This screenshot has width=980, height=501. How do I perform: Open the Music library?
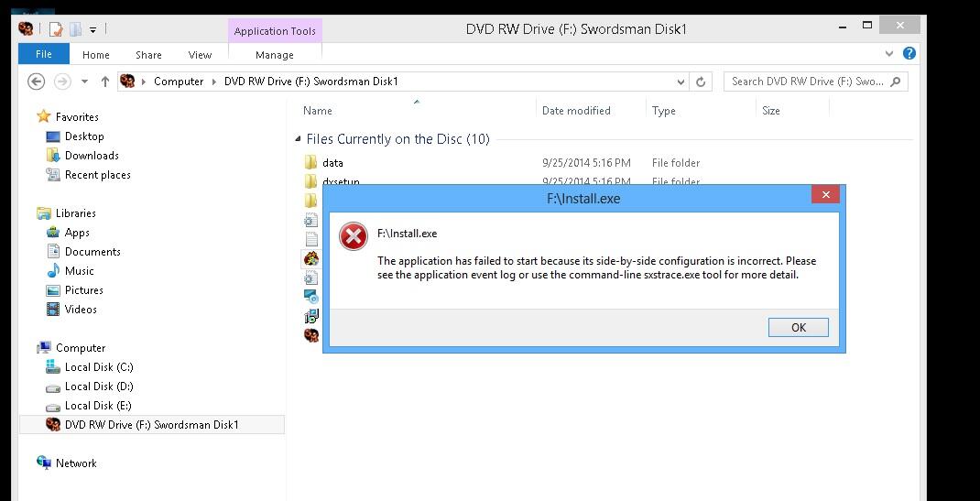[80, 271]
